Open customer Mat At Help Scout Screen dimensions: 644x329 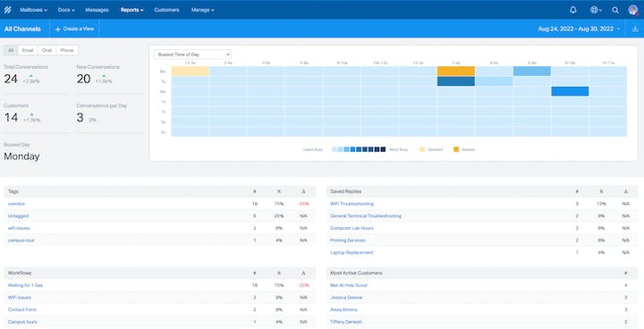click(349, 285)
